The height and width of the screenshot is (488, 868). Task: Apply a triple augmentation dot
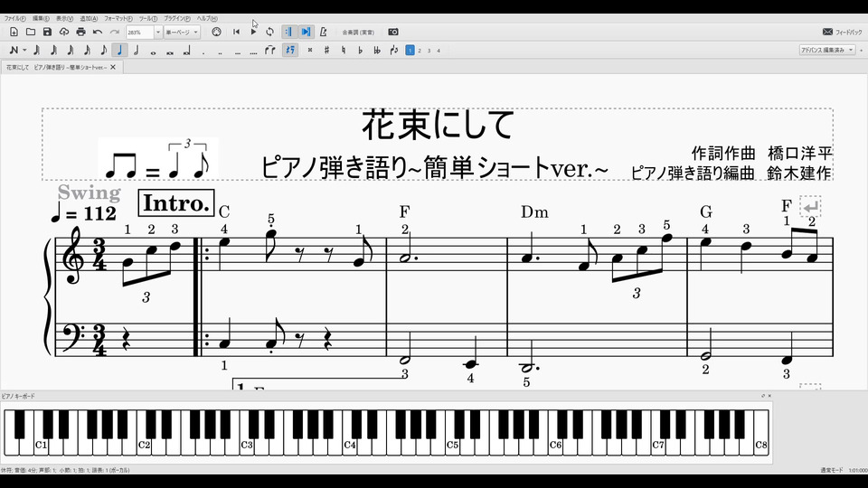click(237, 53)
